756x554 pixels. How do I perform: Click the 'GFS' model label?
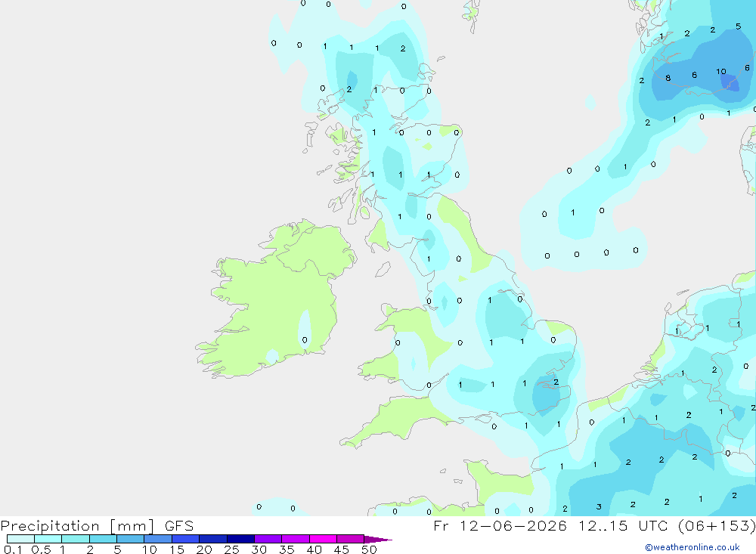pos(179,526)
